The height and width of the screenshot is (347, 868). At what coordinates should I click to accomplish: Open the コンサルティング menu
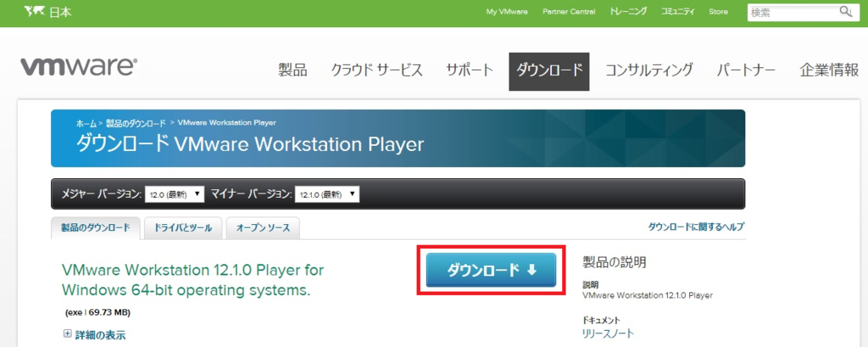(649, 70)
